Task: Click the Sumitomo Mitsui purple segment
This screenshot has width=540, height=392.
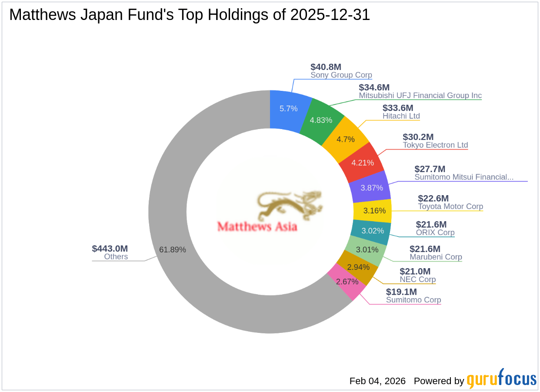Action: (x=373, y=188)
